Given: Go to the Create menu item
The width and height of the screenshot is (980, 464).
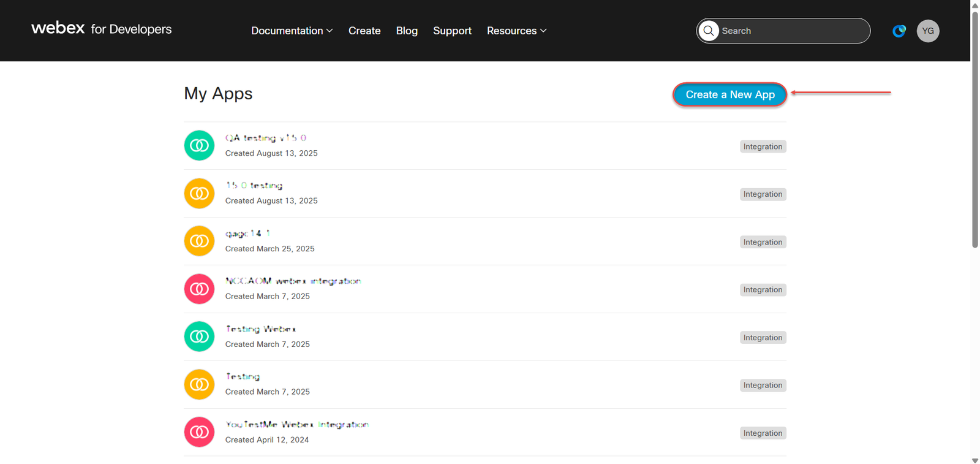Looking at the screenshot, I should click(x=364, y=31).
